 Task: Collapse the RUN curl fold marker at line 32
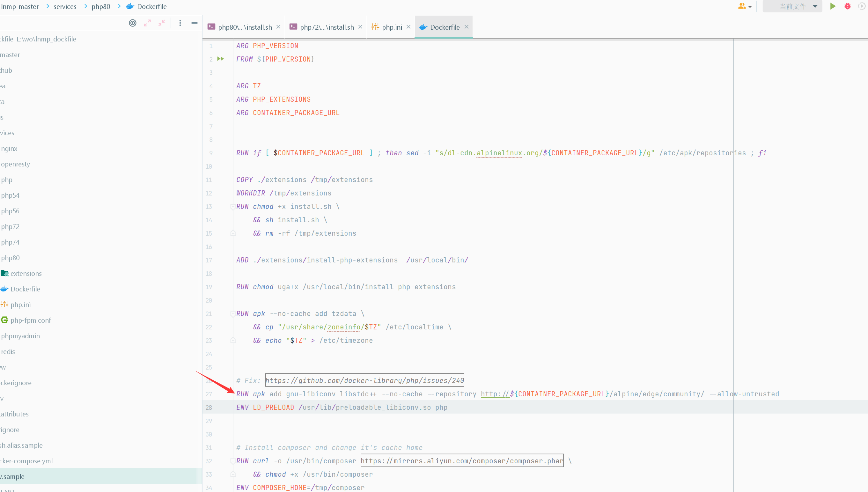233,461
